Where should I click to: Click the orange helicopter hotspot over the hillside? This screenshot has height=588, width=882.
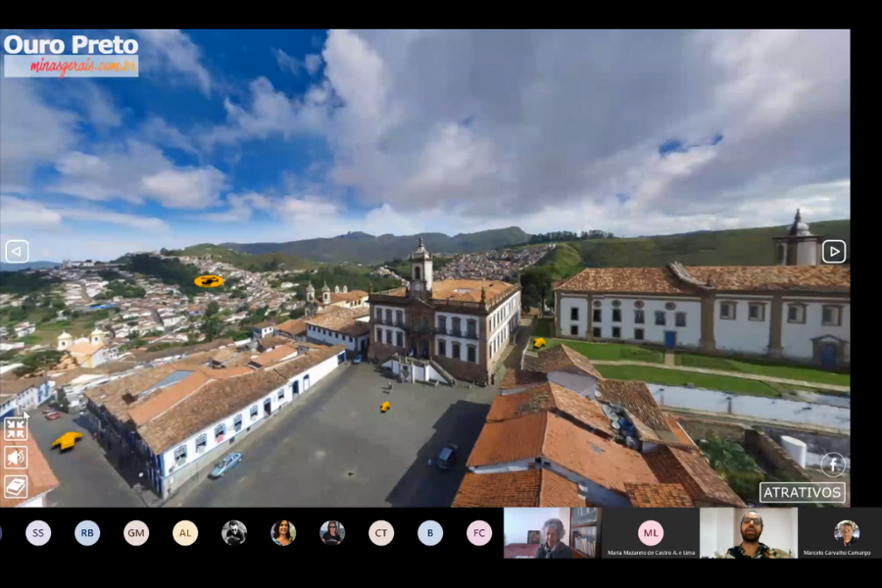pyautogui.click(x=208, y=281)
